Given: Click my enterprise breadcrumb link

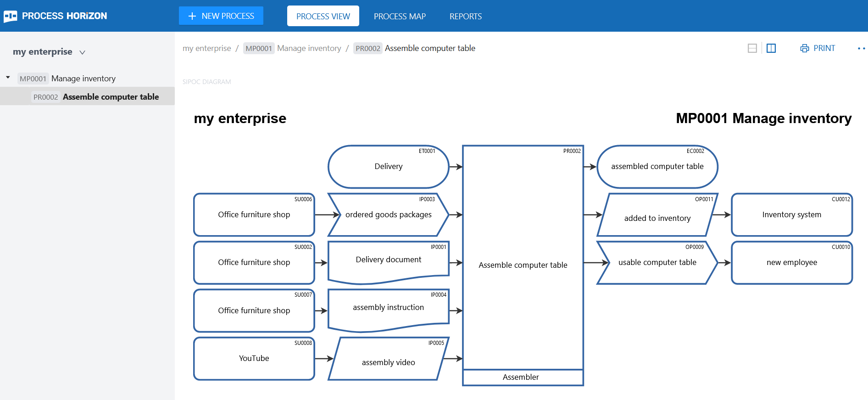Looking at the screenshot, I should tap(207, 48).
